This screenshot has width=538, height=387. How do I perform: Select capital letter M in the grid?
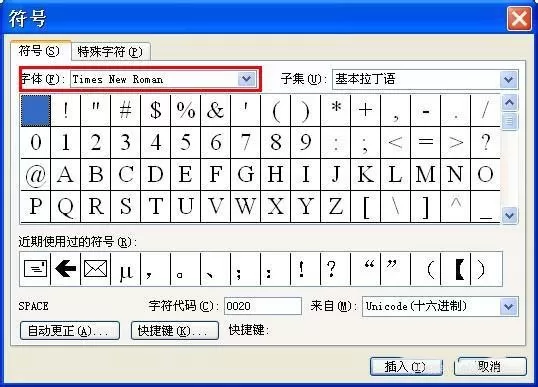pos(425,175)
